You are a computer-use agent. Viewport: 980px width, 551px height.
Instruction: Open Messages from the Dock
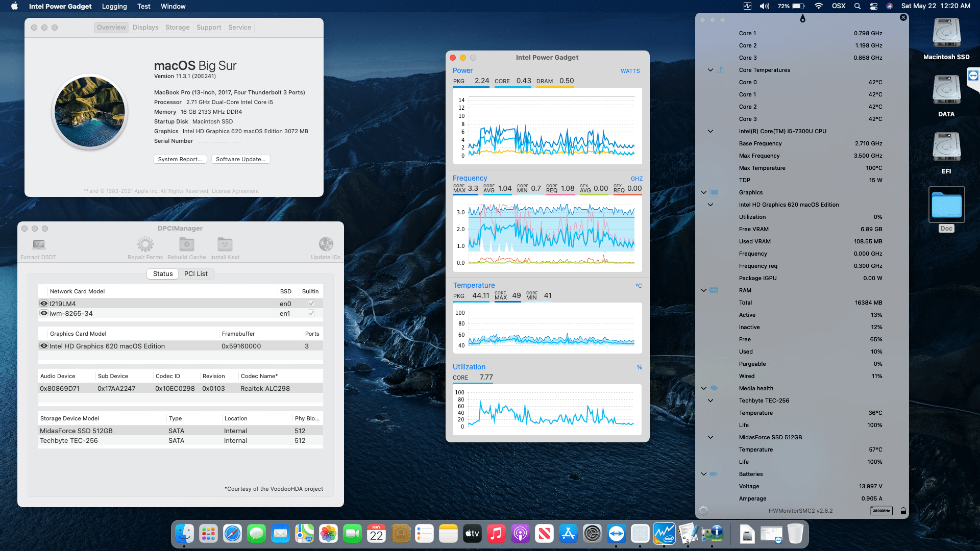point(256,534)
